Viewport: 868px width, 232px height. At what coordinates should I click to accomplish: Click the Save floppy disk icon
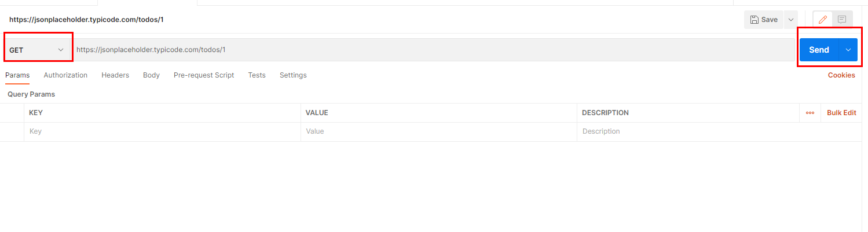[754, 20]
